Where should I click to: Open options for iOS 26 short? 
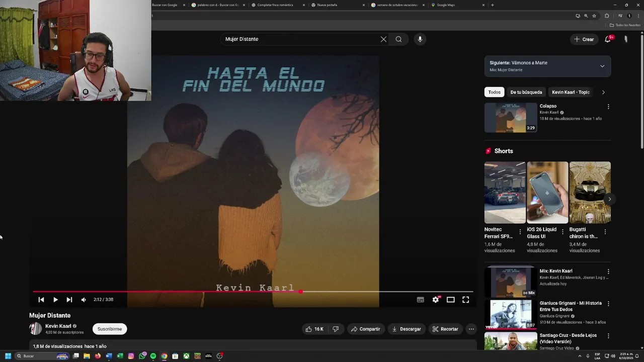click(562, 232)
